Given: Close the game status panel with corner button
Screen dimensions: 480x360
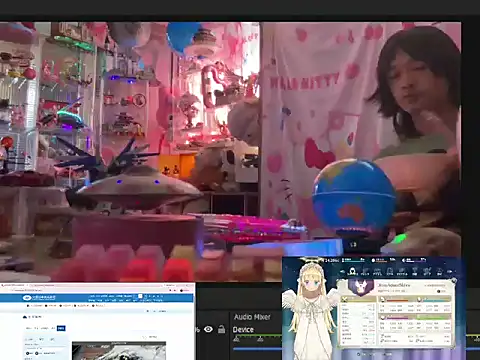Looking at the screenshot, I should (454, 281).
